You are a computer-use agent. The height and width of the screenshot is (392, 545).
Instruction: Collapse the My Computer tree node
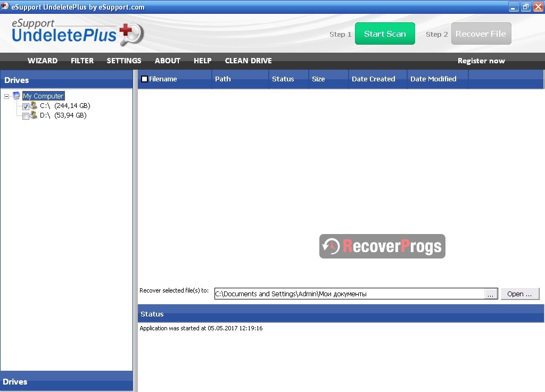[6, 96]
